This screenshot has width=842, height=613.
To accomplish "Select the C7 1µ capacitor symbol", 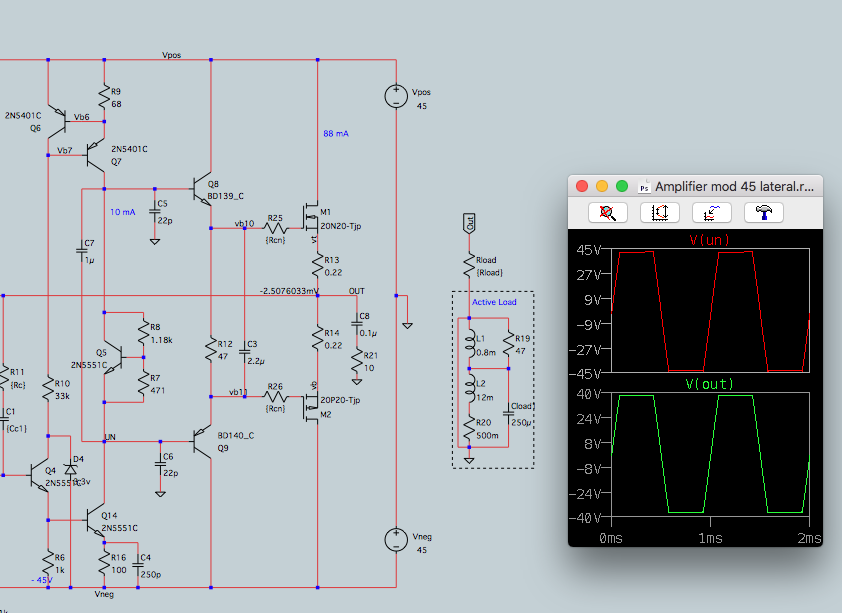I will pyautogui.click(x=82, y=251).
